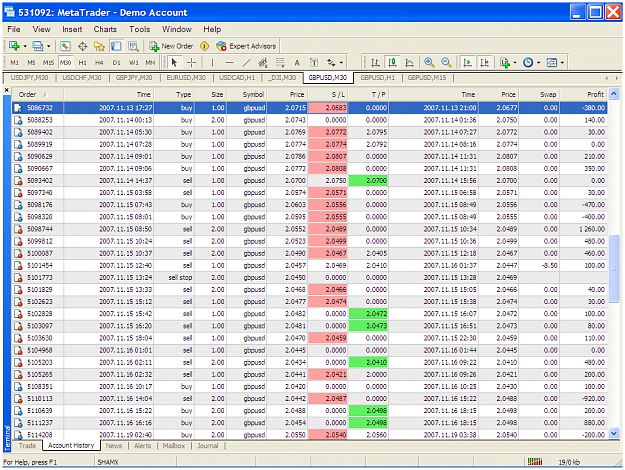625x470 pixels.
Task: Switch to H1 timeframe
Action: tap(83, 63)
